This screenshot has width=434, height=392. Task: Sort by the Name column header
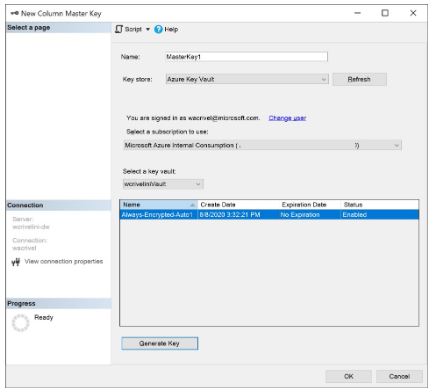pos(159,205)
